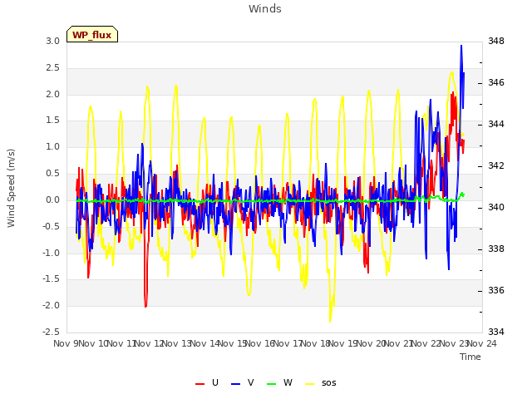Click the 342 right axis tick label

(496, 165)
